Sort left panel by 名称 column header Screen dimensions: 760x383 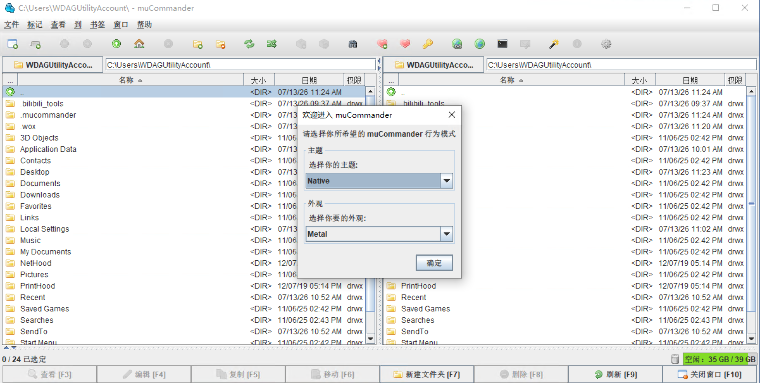(130, 80)
